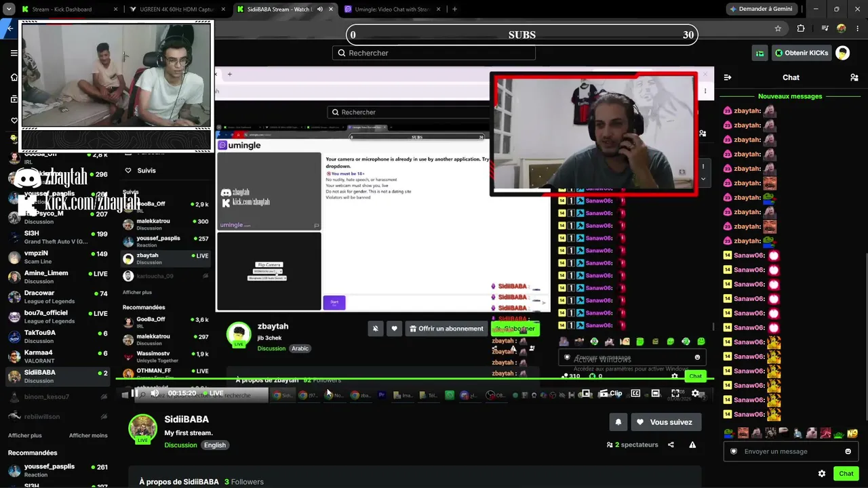Click the Kick Rechercher search field
The height and width of the screenshot is (488, 868).
coord(434,53)
